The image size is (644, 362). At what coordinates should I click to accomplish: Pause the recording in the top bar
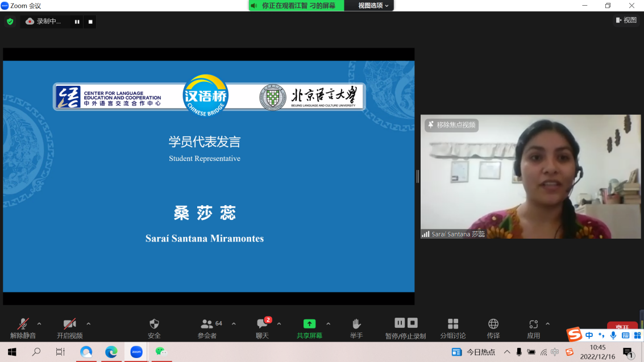(77, 22)
